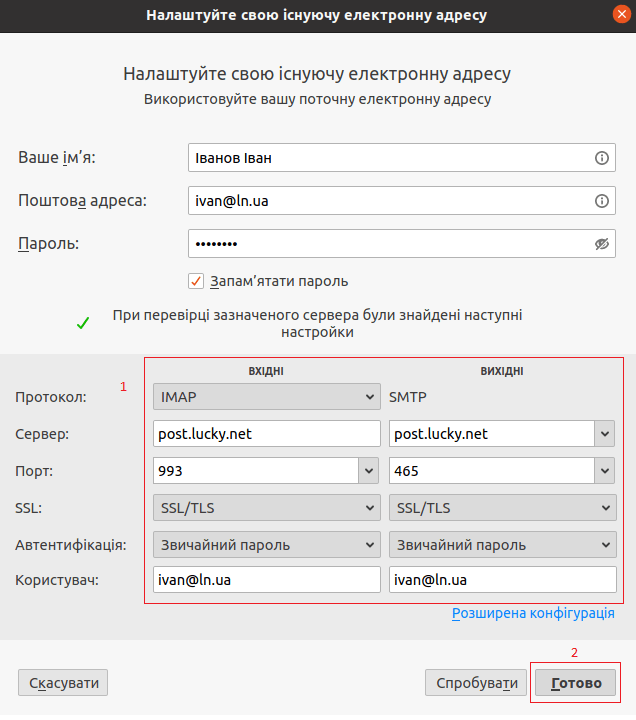The image size is (636, 720).
Task: Click the outgoing Користувач ivan@ln.ua field
Action: (x=502, y=580)
